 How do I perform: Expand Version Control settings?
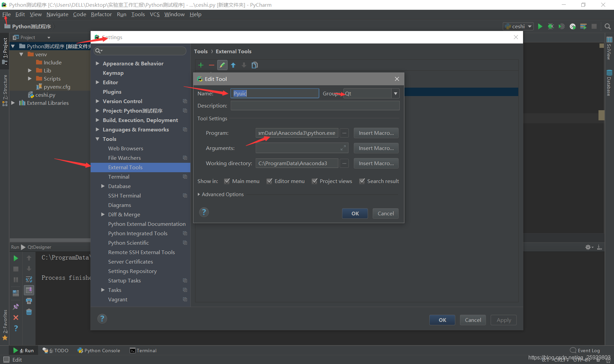pyautogui.click(x=97, y=101)
